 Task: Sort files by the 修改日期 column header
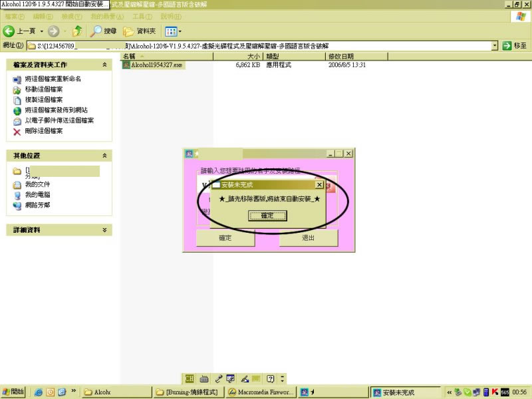click(356, 57)
